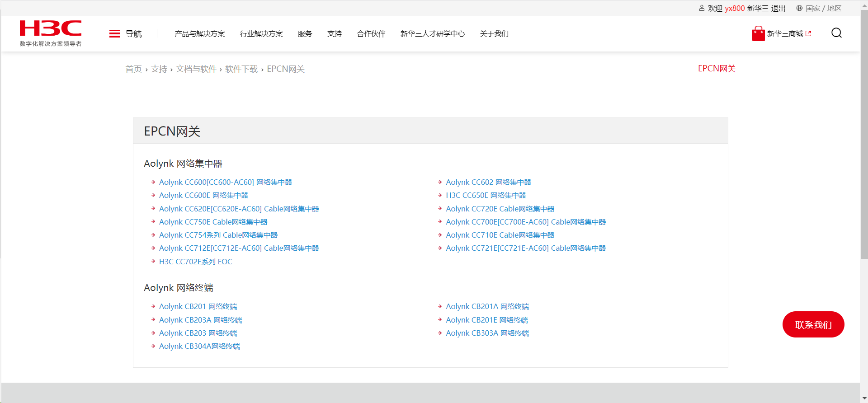Open 合作伙伴 menu

pos(371,34)
